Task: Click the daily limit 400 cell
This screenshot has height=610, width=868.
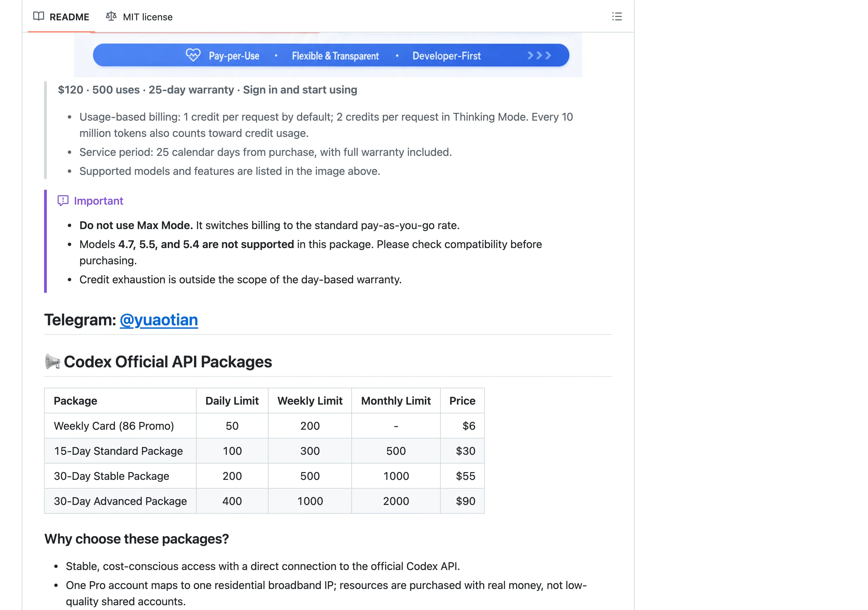Action: pyautogui.click(x=232, y=501)
